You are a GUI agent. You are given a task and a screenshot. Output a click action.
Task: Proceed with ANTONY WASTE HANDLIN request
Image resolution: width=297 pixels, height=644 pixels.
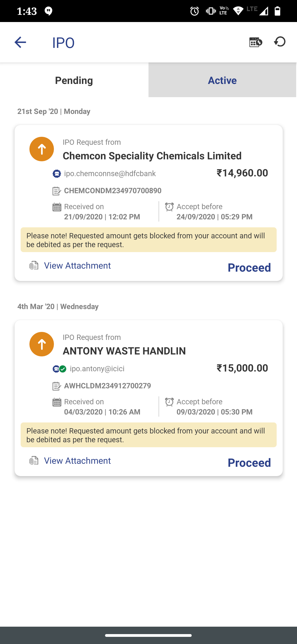(x=249, y=463)
